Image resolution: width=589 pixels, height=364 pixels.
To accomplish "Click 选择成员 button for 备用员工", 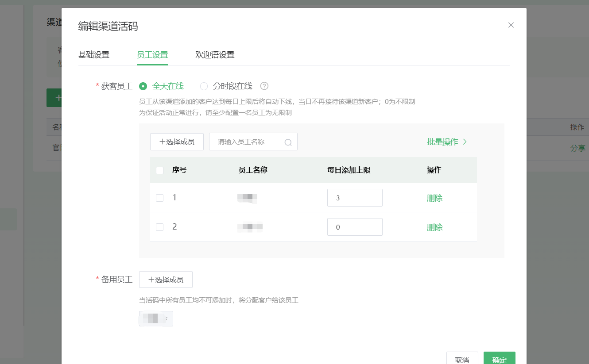I will 166,280.
